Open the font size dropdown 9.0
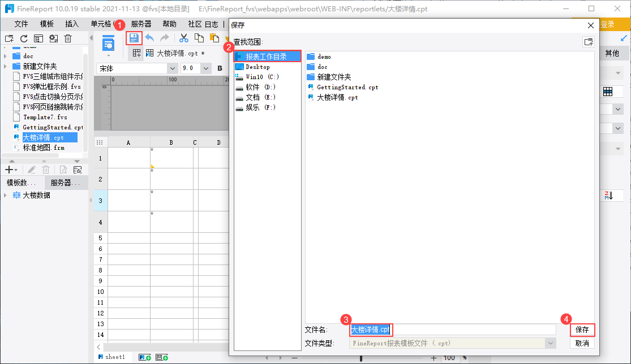Viewport: 631px width, 364px height. pyautogui.click(x=196, y=68)
